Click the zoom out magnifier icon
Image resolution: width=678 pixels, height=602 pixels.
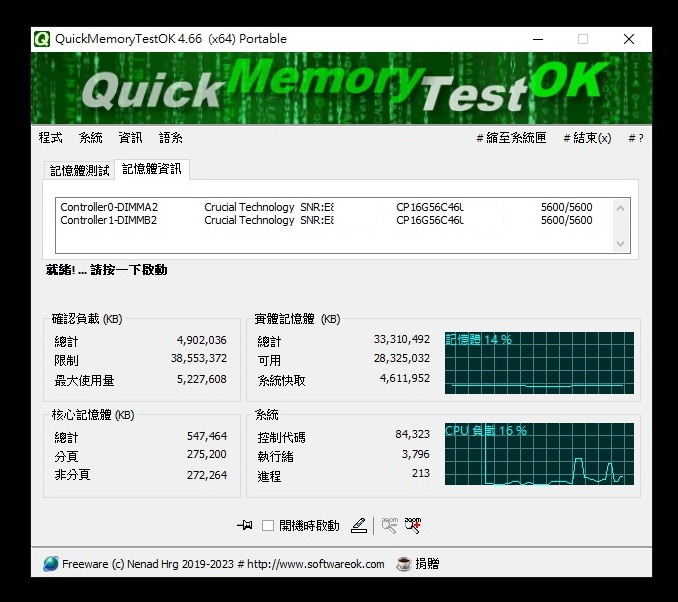389,525
